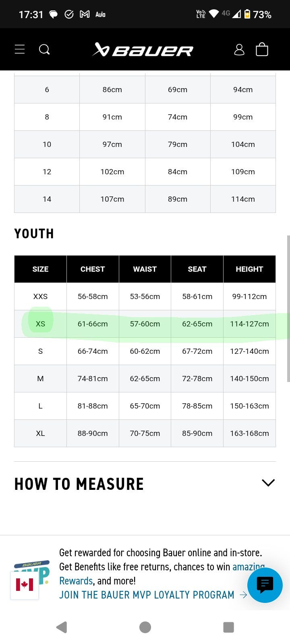Tap the SIZE column header
Viewport: 290px width, 644px height.
pyautogui.click(x=40, y=269)
